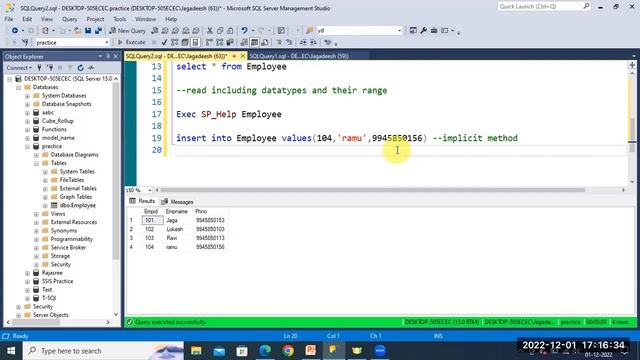This screenshot has height=360, width=640.
Task: Click the Object Explorer disconnect icon
Action: point(50,68)
